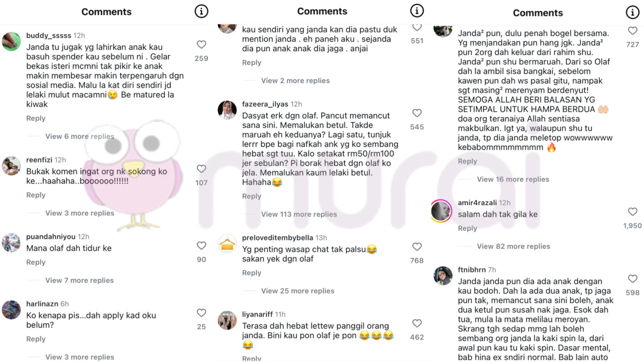This screenshot has height=362, width=644.
Task: Expand View 6 more replies
Action: tap(80, 136)
